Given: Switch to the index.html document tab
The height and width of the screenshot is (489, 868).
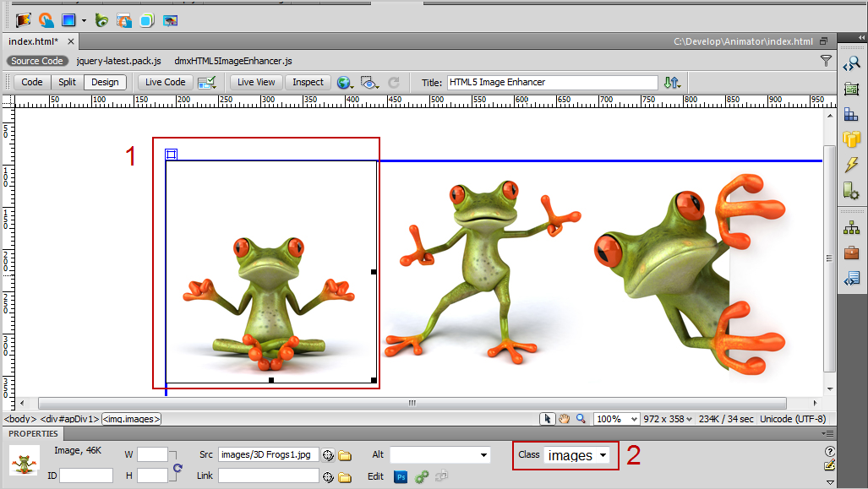Looking at the screenshot, I should pyautogui.click(x=33, y=41).
